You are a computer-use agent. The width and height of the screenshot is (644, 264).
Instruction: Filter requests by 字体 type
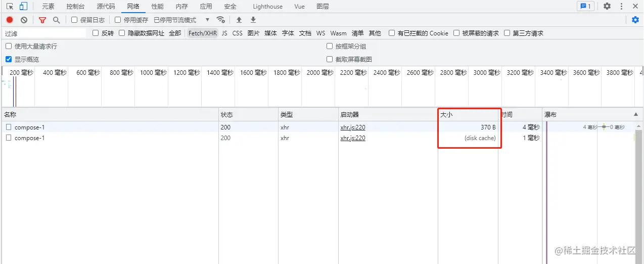tap(288, 33)
